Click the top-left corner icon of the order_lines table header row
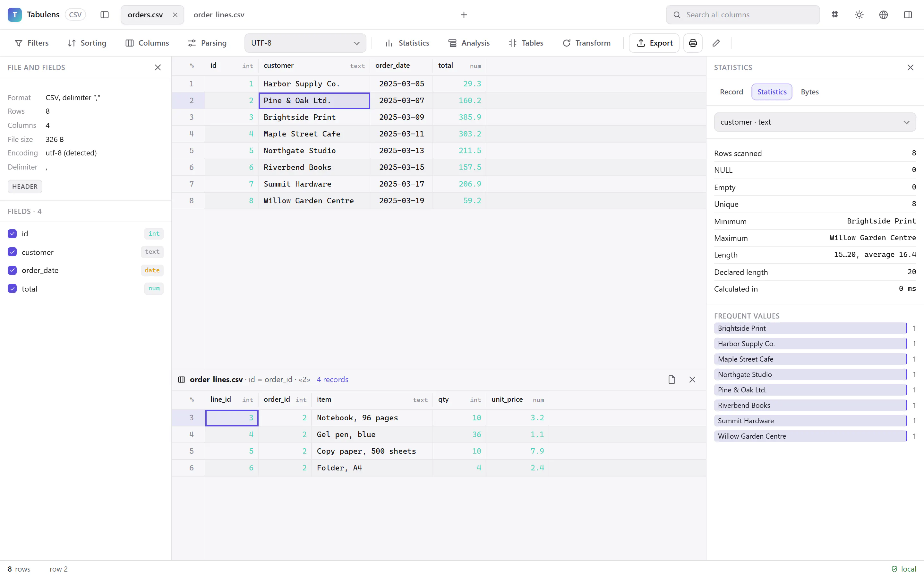Image resolution: width=924 pixels, height=578 pixels. coord(192,400)
